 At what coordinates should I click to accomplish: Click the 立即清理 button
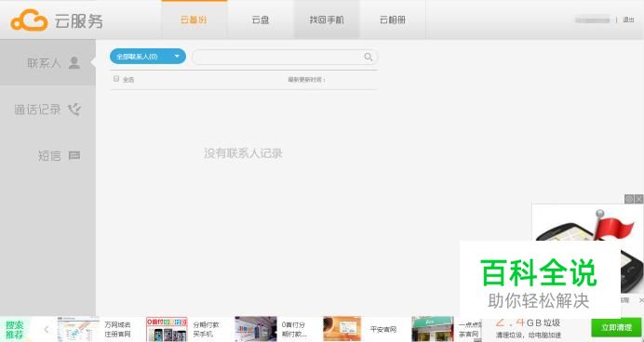tap(616, 328)
